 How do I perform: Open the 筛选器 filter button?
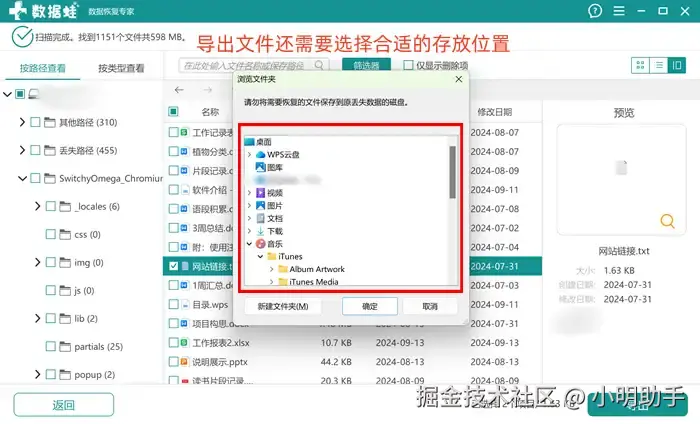coord(367,65)
